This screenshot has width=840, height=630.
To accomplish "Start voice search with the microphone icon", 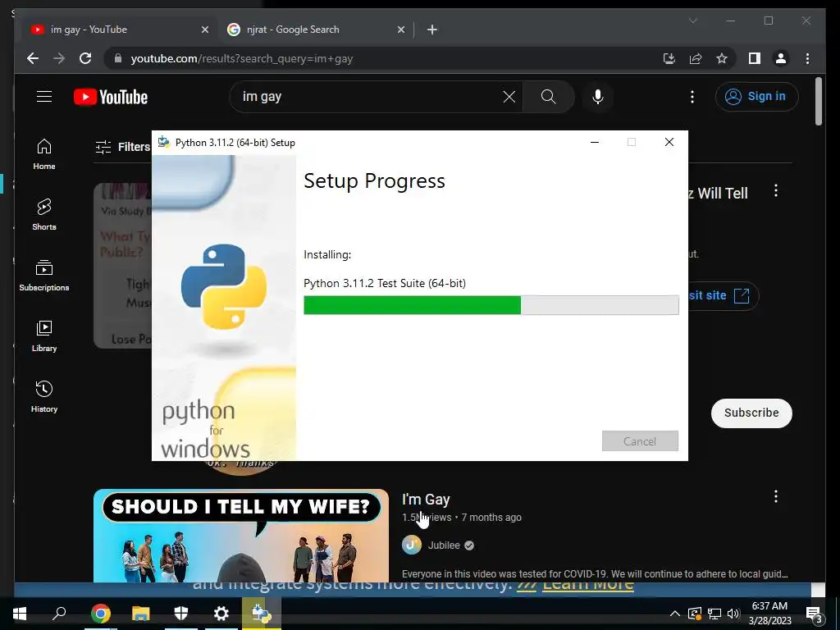I will point(598,97).
